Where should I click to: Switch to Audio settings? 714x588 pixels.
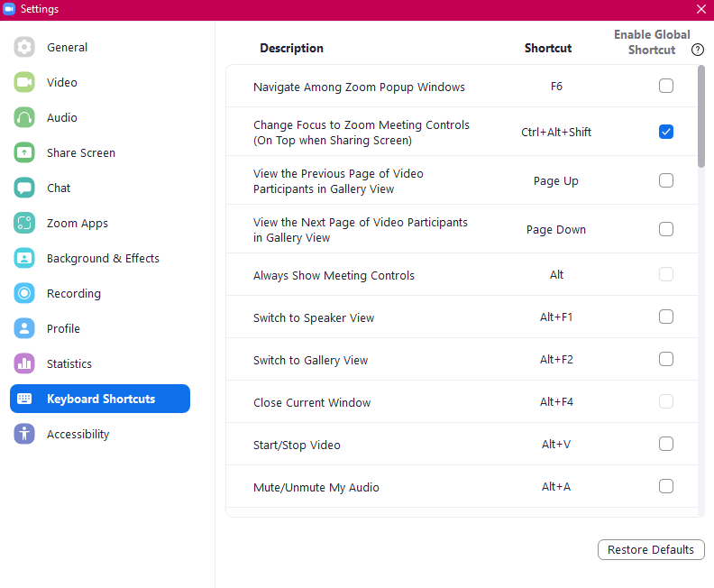(x=100, y=117)
